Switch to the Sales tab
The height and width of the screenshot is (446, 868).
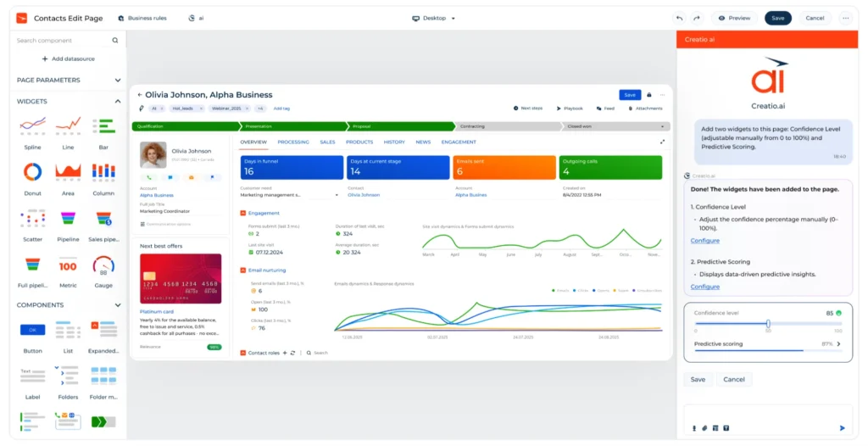click(x=327, y=142)
